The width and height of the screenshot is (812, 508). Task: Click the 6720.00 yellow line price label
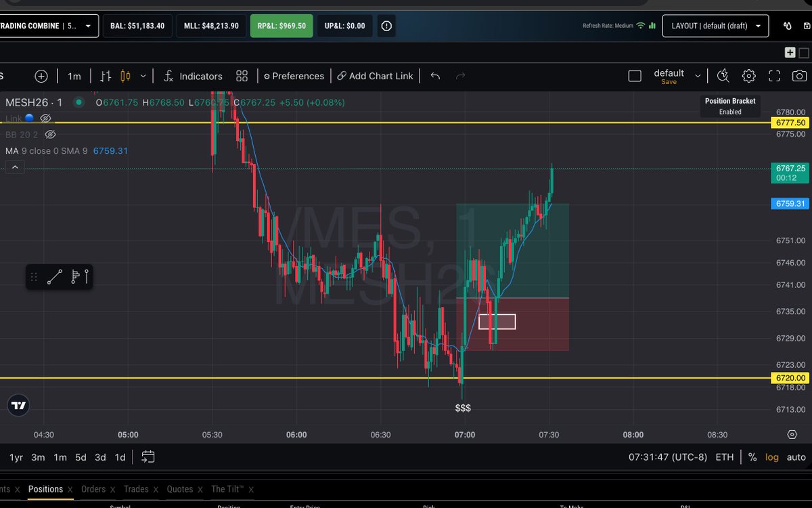pos(791,378)
